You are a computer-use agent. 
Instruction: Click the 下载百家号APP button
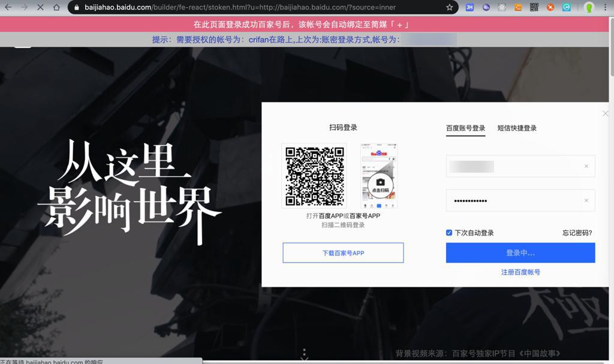coord(343,252)
